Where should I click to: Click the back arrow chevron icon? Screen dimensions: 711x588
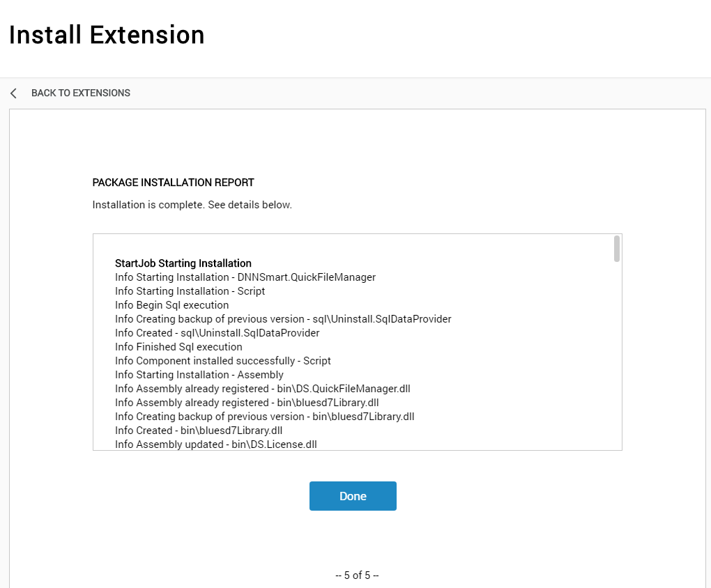tap(14, 93)
